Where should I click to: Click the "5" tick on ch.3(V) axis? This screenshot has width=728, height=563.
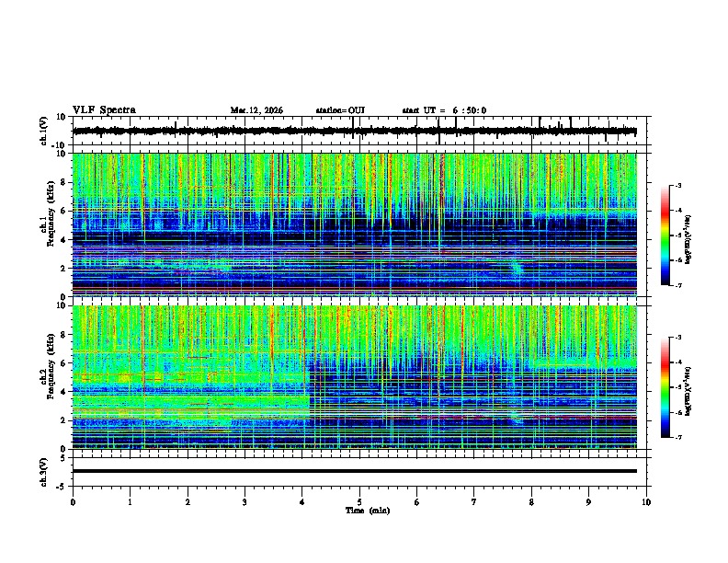pyautogui.click(x=64, y=458)
